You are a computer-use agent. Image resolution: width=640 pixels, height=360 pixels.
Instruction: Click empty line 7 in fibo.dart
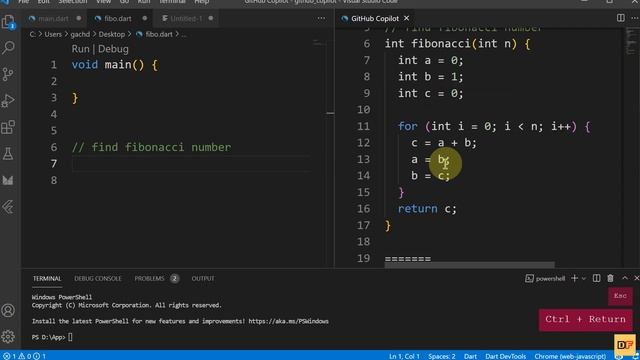(191, 164)
